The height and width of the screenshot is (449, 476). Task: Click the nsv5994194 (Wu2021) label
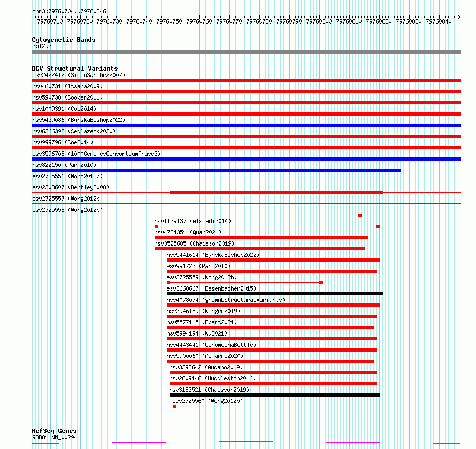point(197,333)
